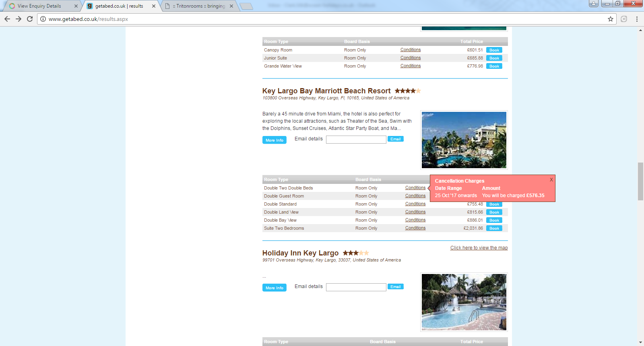Close the View Enquiry Details tab
The height and width of the screenshot is (346, 644).
pos(76,6)
